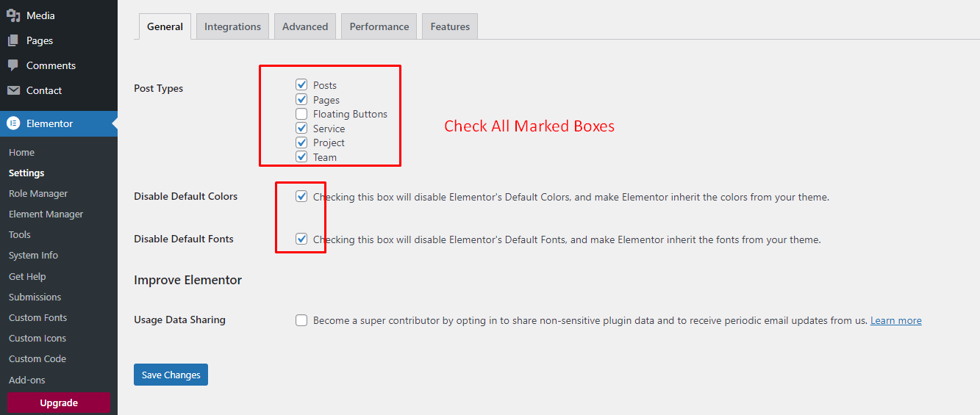Viewport: 980px width, 415px height.
Task: Uncheck the Posts post type checkbox
Action: coord(301,85)
